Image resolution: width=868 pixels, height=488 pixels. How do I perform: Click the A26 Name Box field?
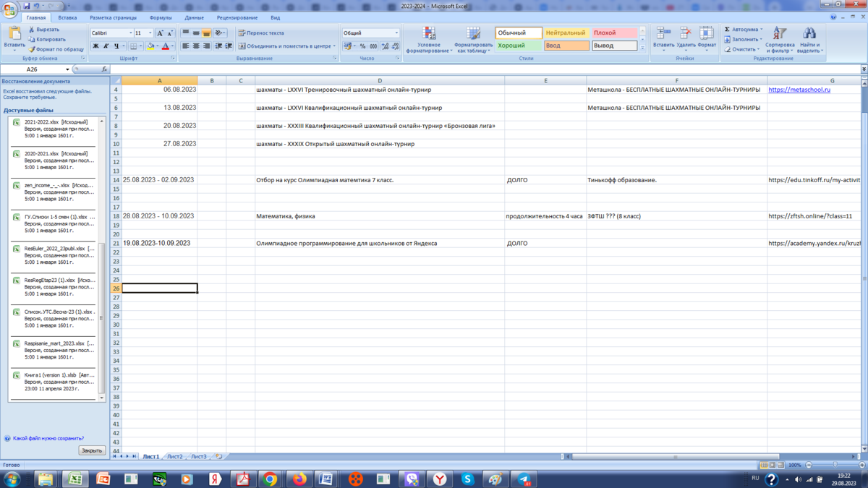32,69
